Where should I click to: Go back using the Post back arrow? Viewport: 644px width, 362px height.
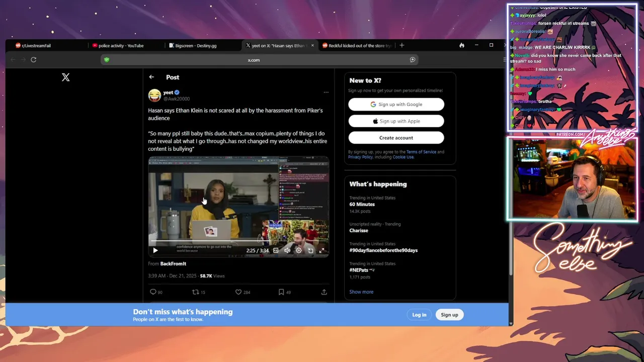[151, 77]
